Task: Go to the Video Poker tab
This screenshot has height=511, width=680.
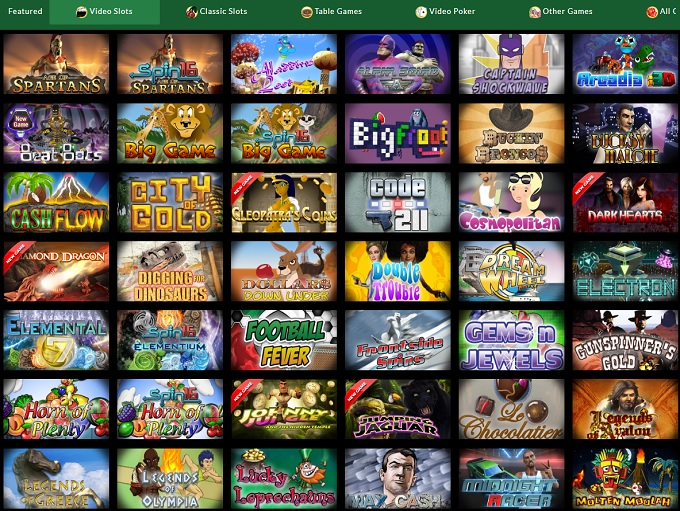Action: coord(445,12)
